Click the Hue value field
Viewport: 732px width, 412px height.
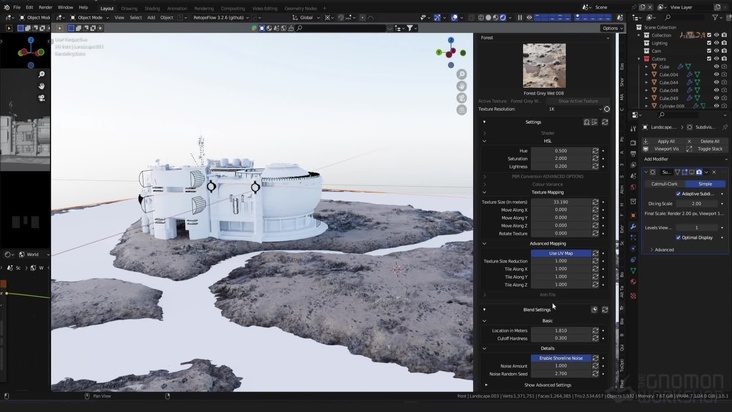pyautogui.click(x=561, y=151)
